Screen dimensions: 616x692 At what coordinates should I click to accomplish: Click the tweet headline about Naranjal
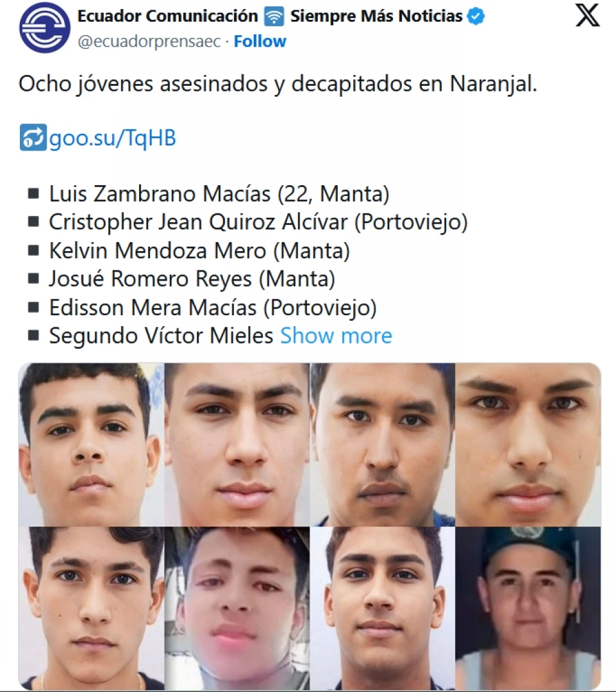(x=278, y=84)
